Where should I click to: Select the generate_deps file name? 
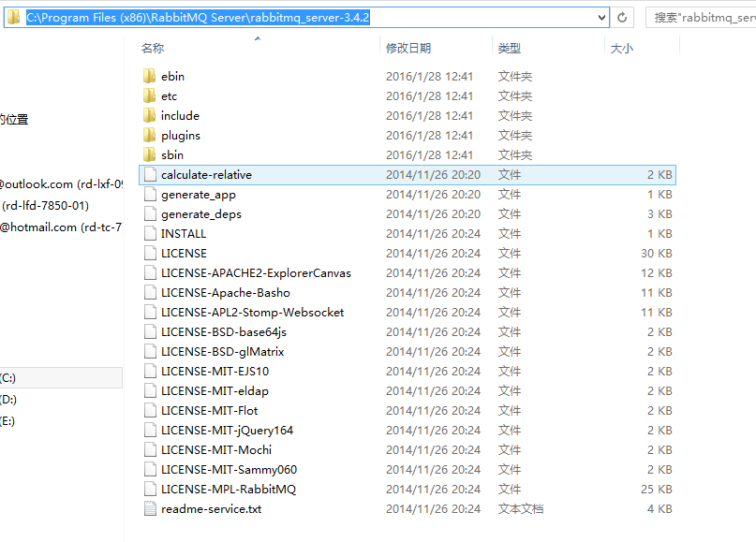pos(201,214)
